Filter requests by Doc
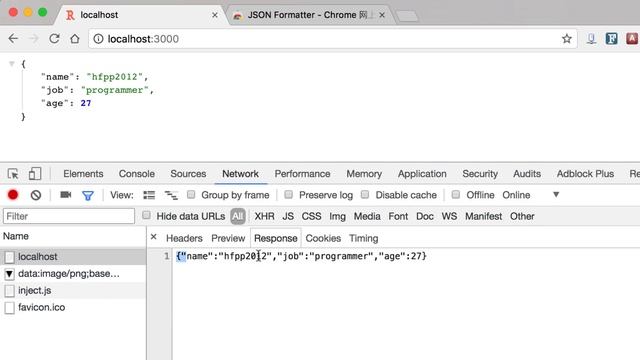 425,216
